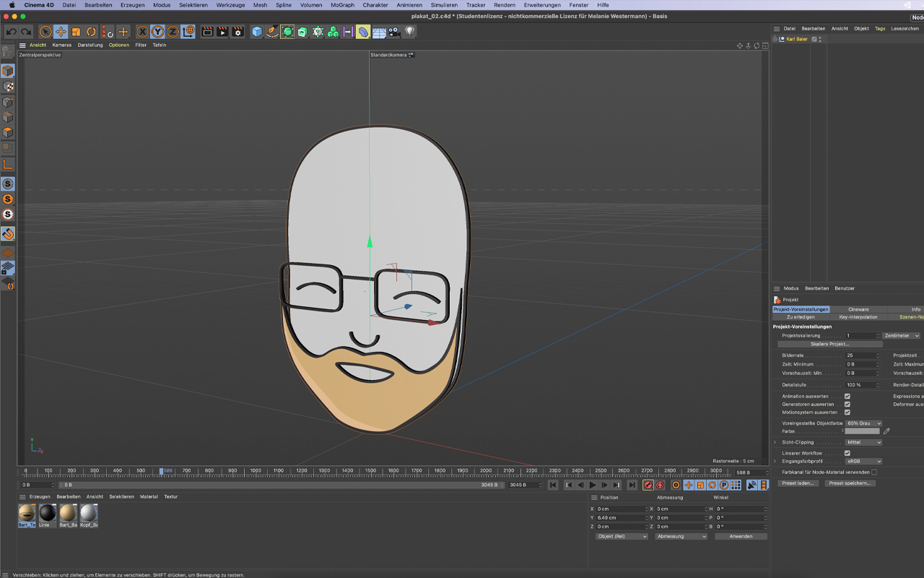Open the Rendern menu in the menu bar

tap(505, 5)
